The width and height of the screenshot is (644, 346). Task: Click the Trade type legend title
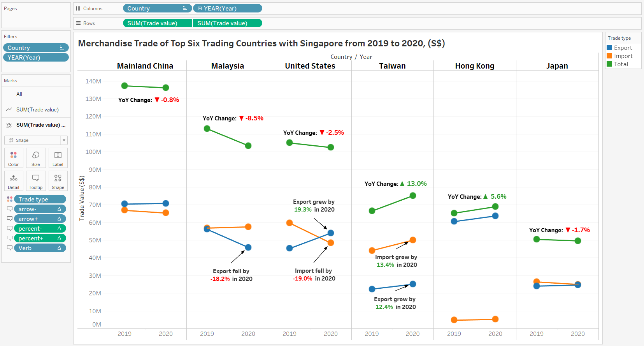619,38
